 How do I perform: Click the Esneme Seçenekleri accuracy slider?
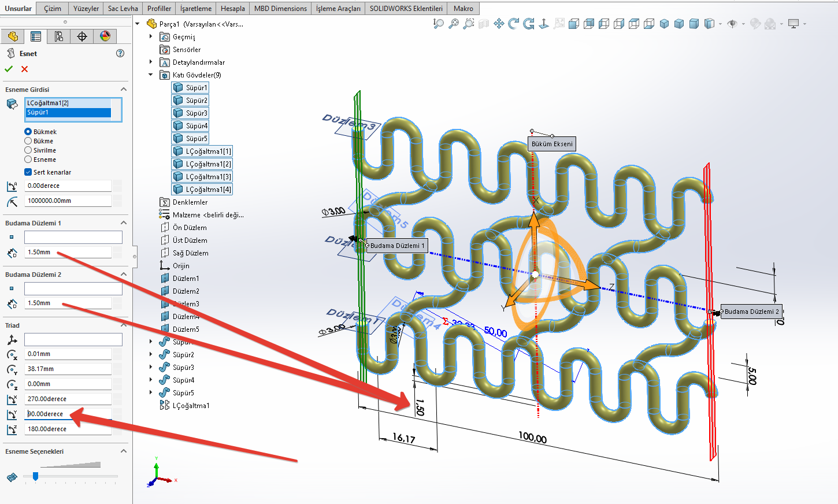point(36,476)
